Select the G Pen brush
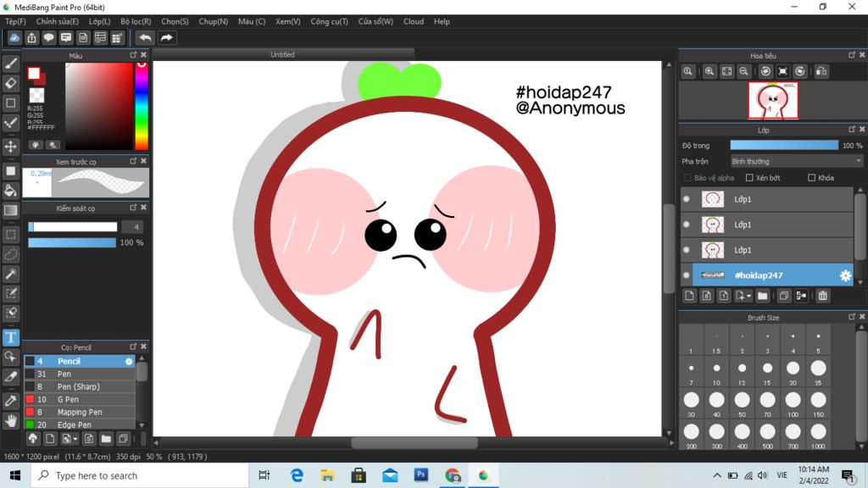The width and height of the screenshot is (868, 488). pyautogui.click(x=80, y=400)
